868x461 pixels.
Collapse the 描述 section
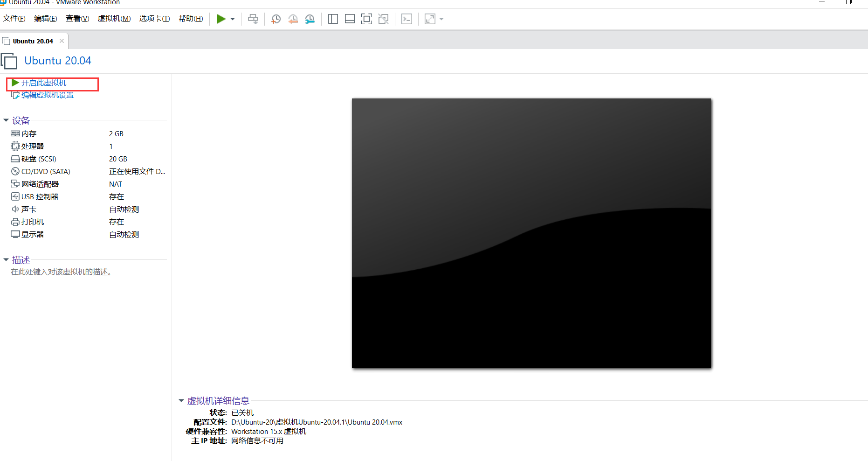pos(6,260)
